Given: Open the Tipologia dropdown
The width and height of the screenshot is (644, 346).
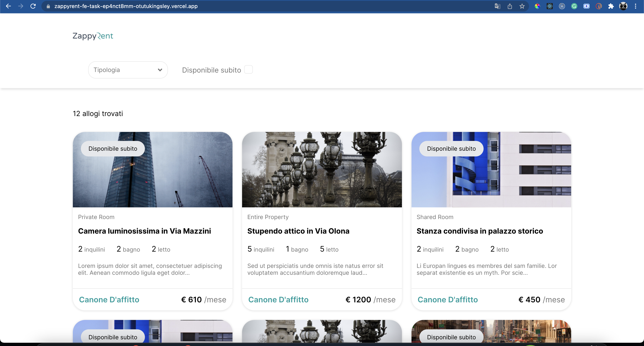Looking at the screenshot, I should click(127, 70).
